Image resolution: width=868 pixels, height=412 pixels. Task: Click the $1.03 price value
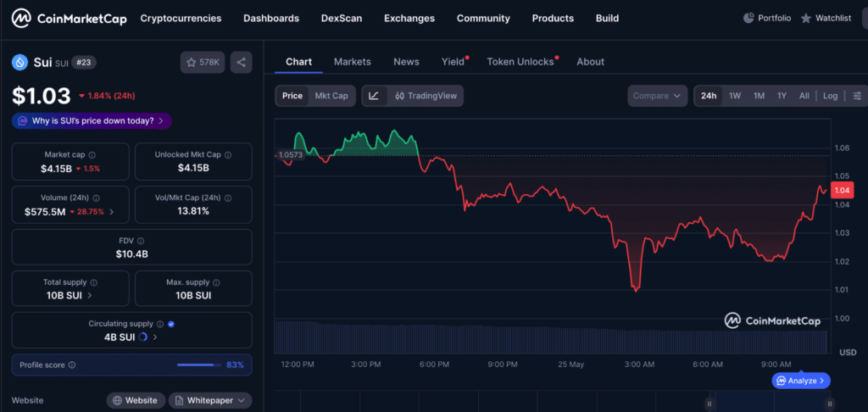tap(42, 96)
